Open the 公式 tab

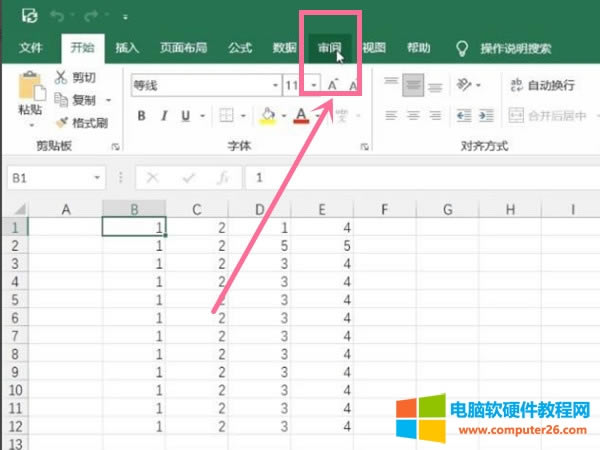[240, 48]
